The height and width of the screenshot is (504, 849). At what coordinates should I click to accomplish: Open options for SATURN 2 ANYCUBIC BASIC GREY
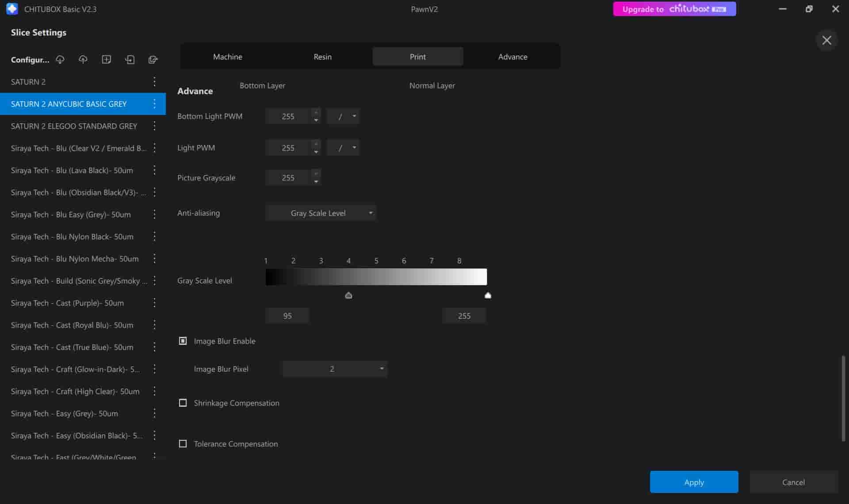(154, 103)
